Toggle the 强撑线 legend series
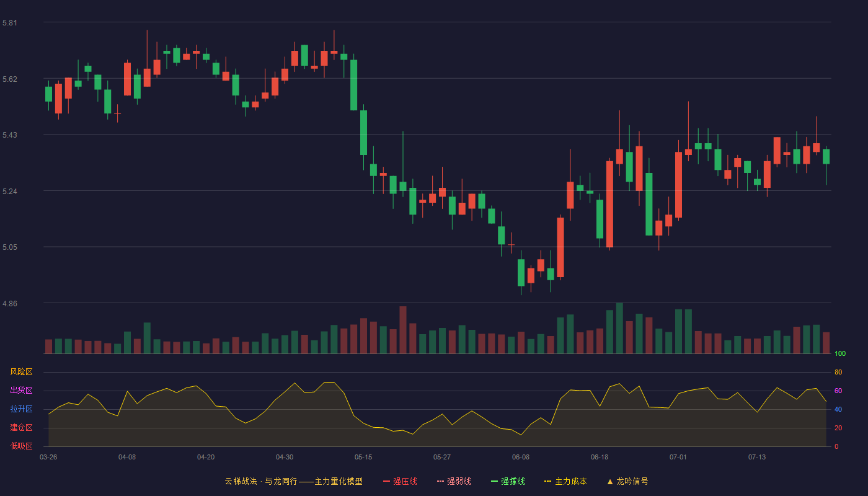The image size is (868, 496). 508,481
